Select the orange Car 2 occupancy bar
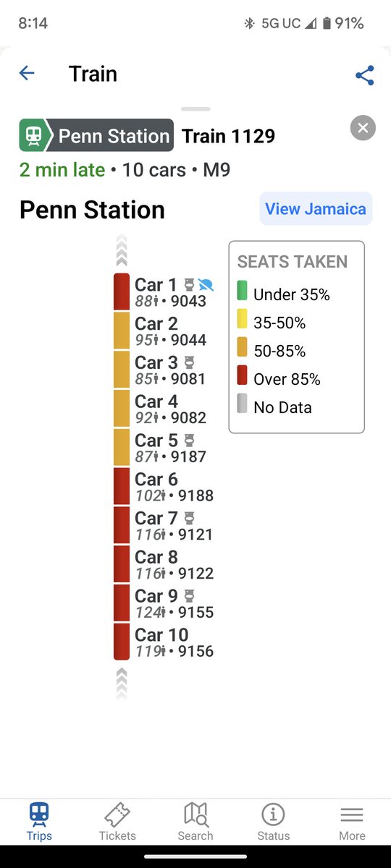391x868 pixels. click(x=122, y=331)
